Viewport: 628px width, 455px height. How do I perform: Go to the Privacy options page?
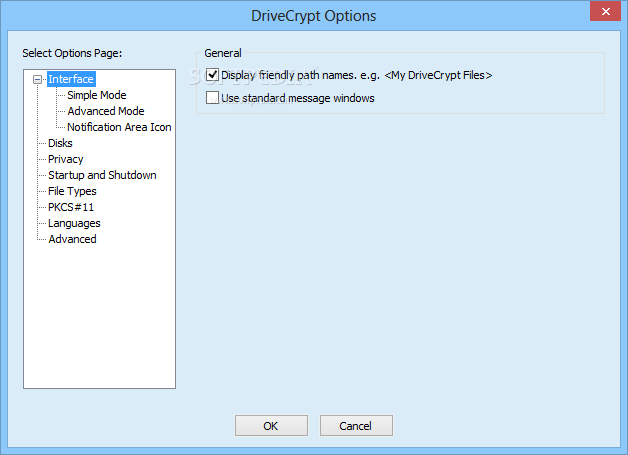[x=66, y=159]
